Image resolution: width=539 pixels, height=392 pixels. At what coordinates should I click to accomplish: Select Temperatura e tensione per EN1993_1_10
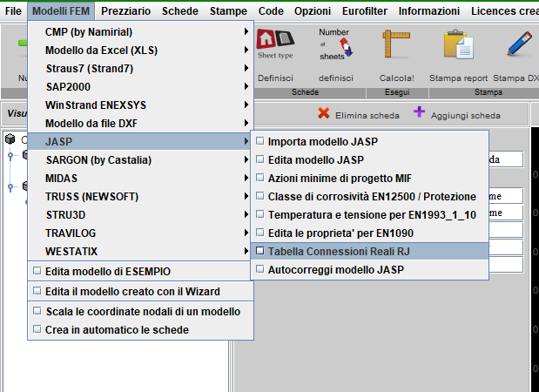point(369,214)
